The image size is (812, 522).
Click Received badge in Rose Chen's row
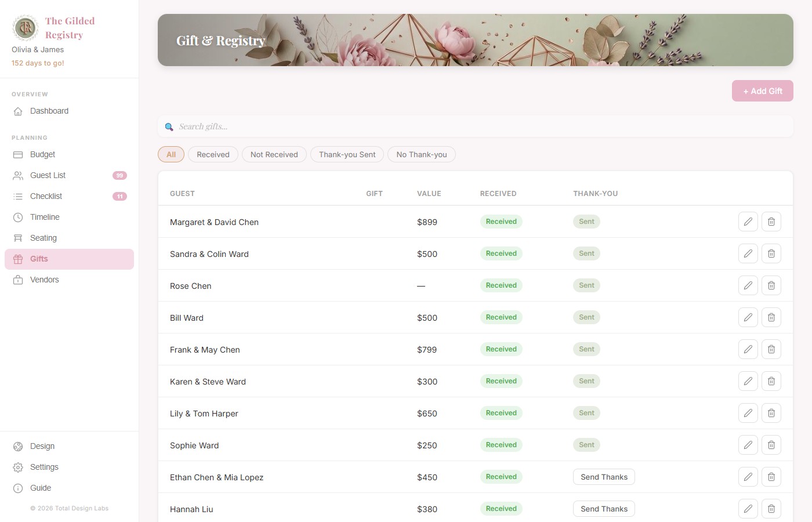[501, 285]
